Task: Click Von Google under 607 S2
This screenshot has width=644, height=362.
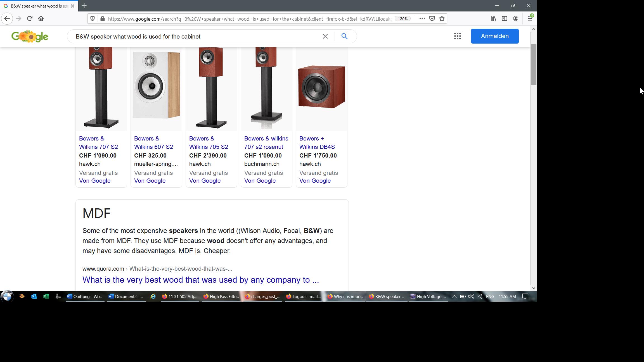Action: click(x=150, y=181)
